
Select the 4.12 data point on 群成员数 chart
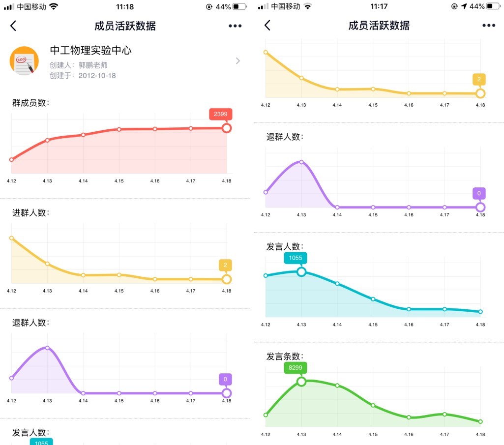[11, 159]
